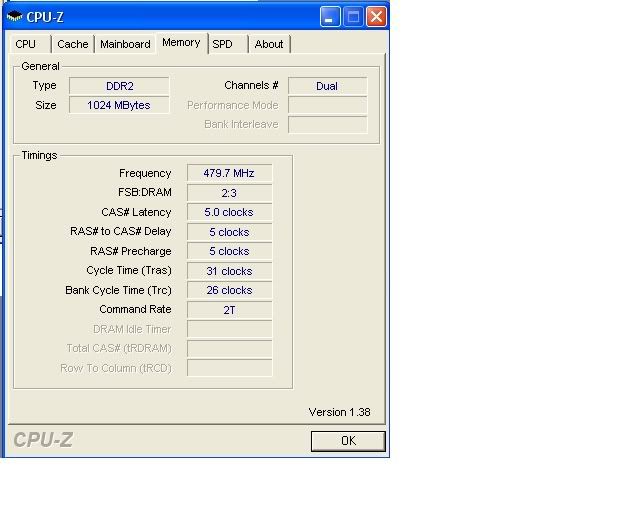The image size is (640, 512).
Task: Click the empty Performance Mode field
Action: pos(327,105)
